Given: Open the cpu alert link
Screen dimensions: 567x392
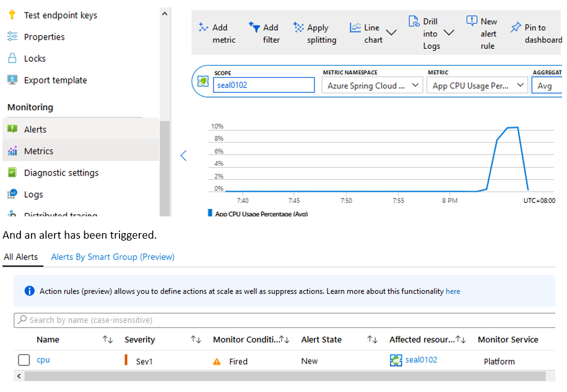Looking at the screenshot, I should coord(43,360).
